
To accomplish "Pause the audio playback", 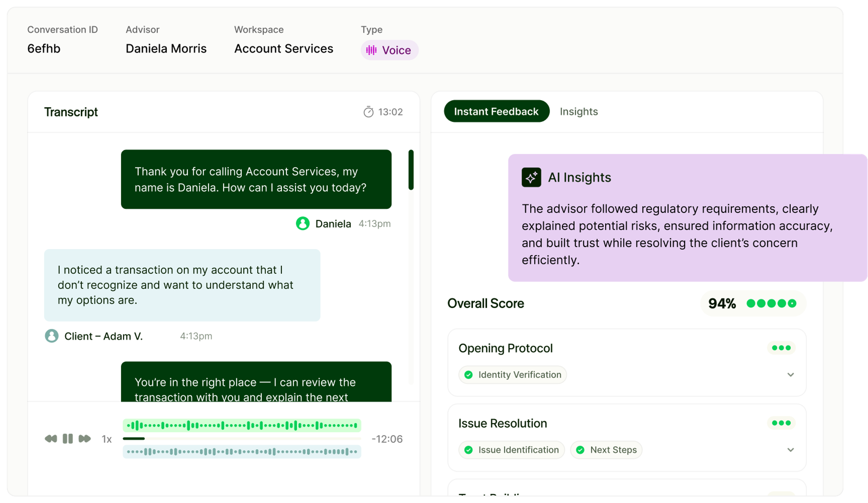I will coord(68,439).
